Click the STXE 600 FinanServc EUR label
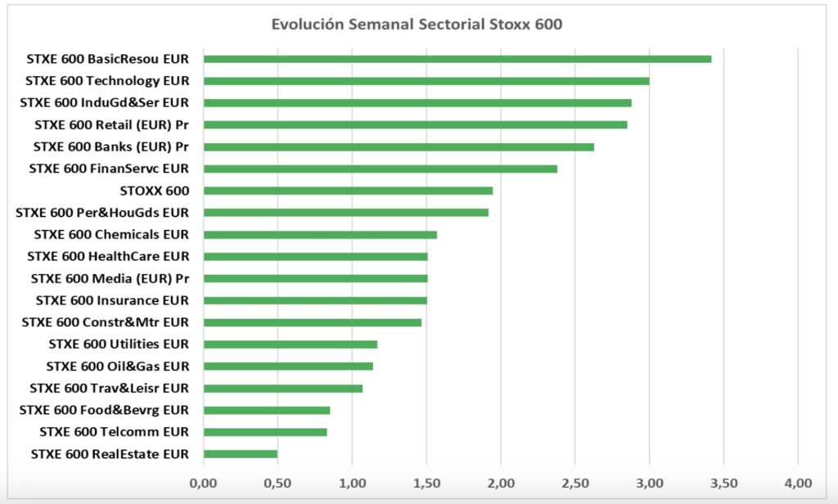838x504 pixels. pyautogui.click(x=109, y=169)
